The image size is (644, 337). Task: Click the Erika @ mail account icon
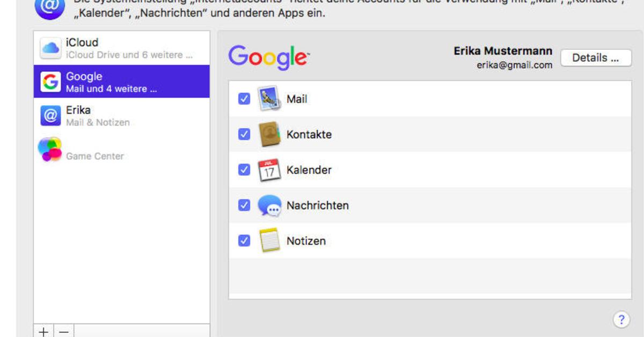(50, 115)
